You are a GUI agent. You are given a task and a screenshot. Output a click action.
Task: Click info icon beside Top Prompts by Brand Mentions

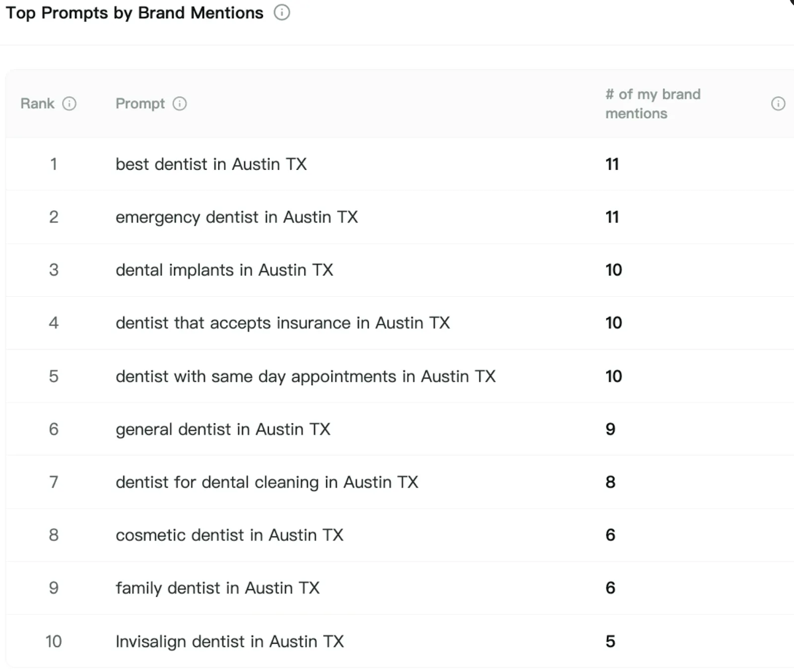pyautogui.click(x=282, y=12)
